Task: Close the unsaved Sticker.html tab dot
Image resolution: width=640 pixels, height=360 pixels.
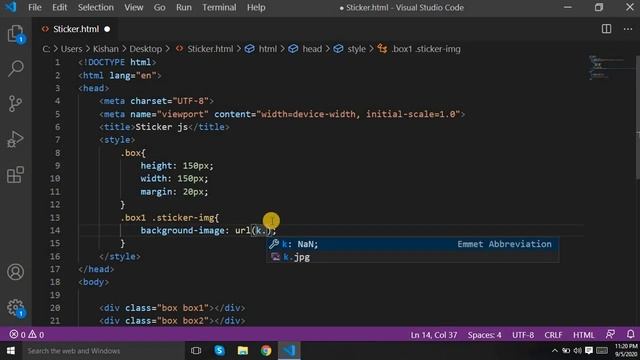Action: click(x=107, y=29)
